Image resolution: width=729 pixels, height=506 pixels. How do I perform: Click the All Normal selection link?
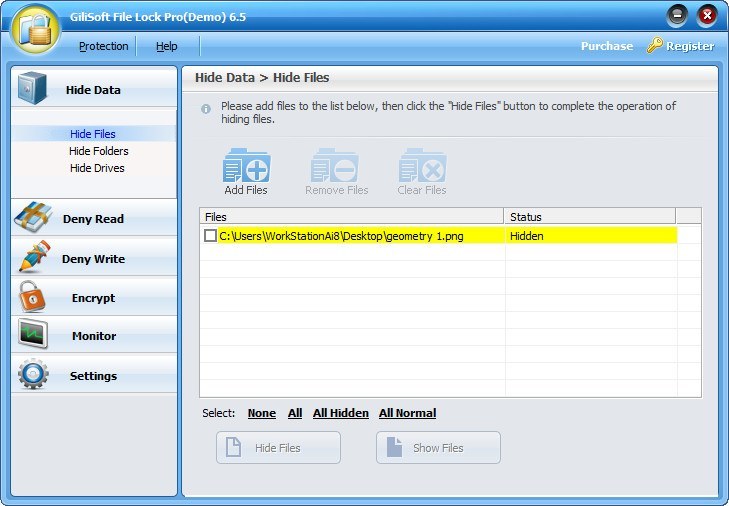pos(407,413)
